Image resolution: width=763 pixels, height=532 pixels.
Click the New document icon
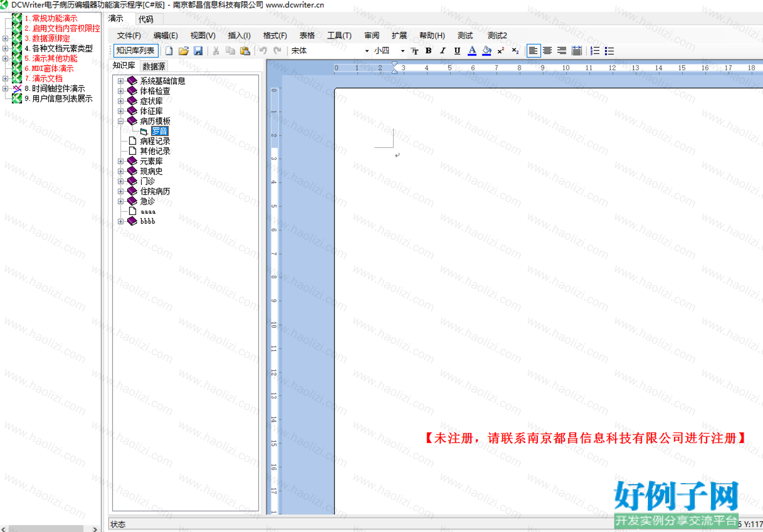click(169, 51)
